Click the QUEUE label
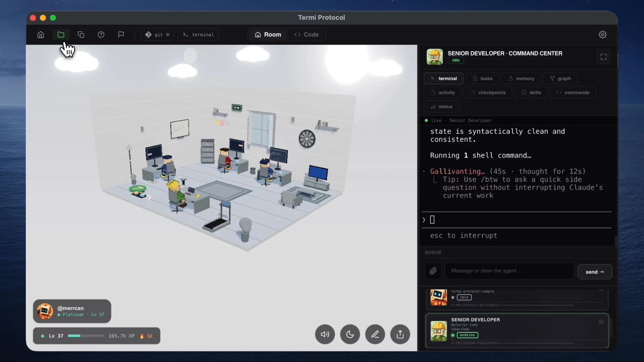Image resolution: width=644 pixels, height=362 pixels. tap(433, 252)
